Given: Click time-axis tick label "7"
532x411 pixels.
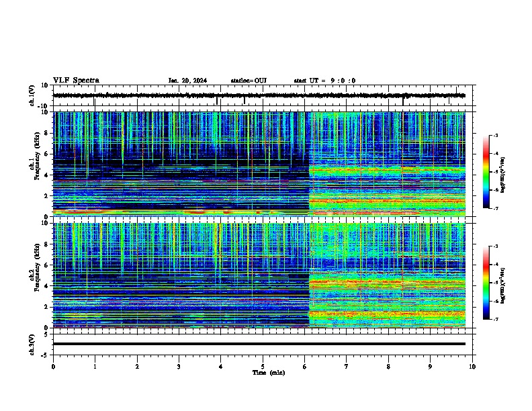Looking at the screenshot, I should point(347,367).
